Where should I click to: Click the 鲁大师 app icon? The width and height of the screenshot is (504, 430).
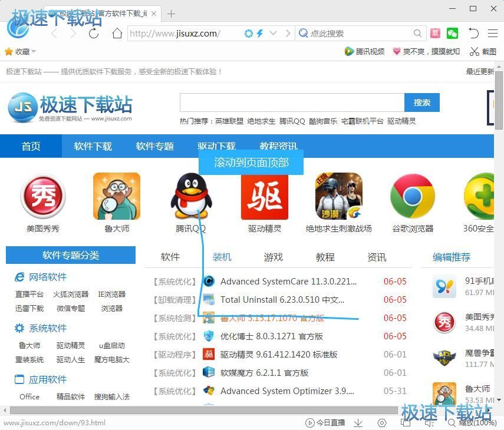pyautogui.click(x=117, y=196)
